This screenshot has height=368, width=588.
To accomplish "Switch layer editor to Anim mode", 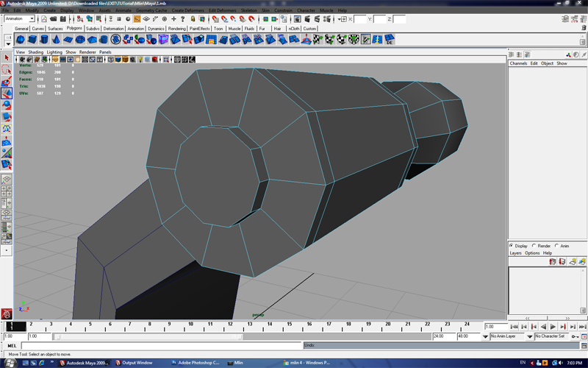I will click(x=556, y=246).
